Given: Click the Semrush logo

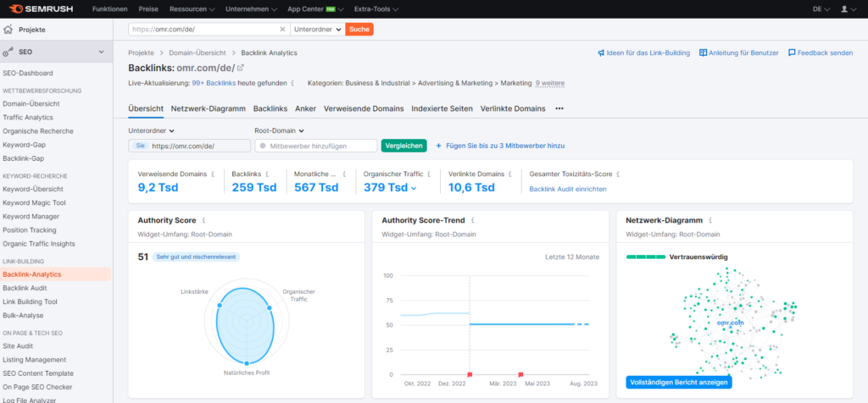Looking at the screenshot, I should (x=41, y=8).
